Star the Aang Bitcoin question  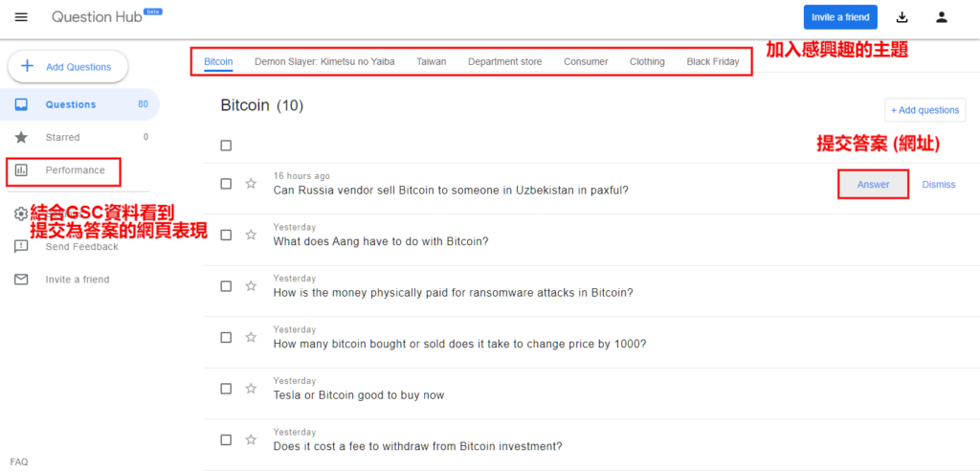pos(251,236)
